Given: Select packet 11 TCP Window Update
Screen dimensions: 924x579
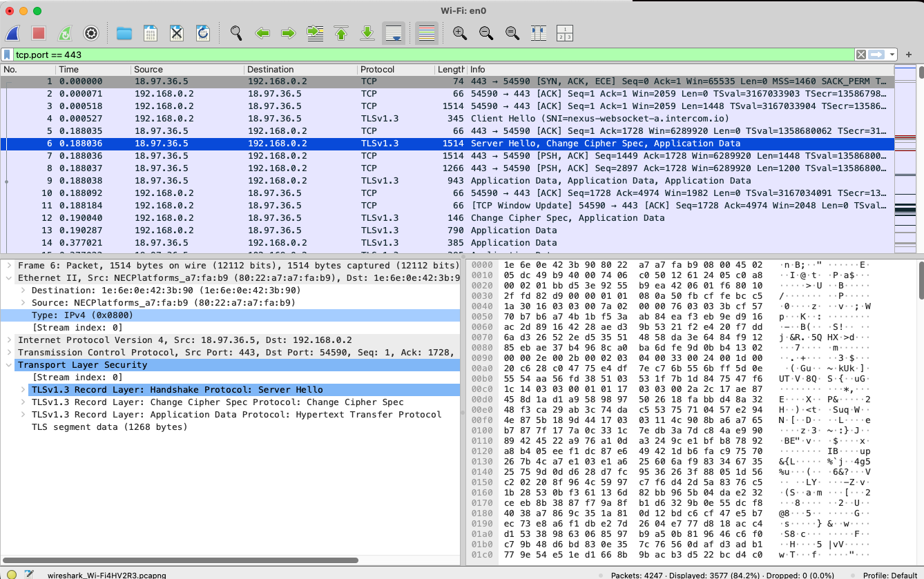Looking at the screenshot, I should pyautogui.click(x=447, y=206).
